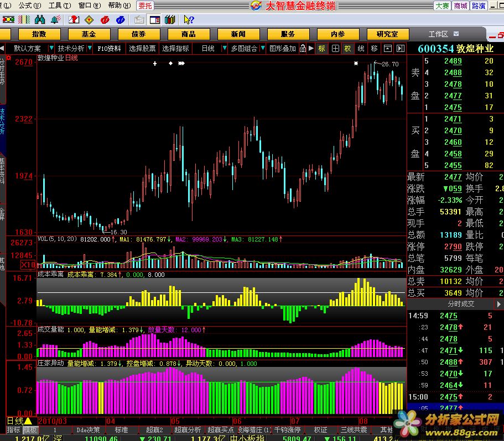Click the red round info icon

[x=105, y=20]
